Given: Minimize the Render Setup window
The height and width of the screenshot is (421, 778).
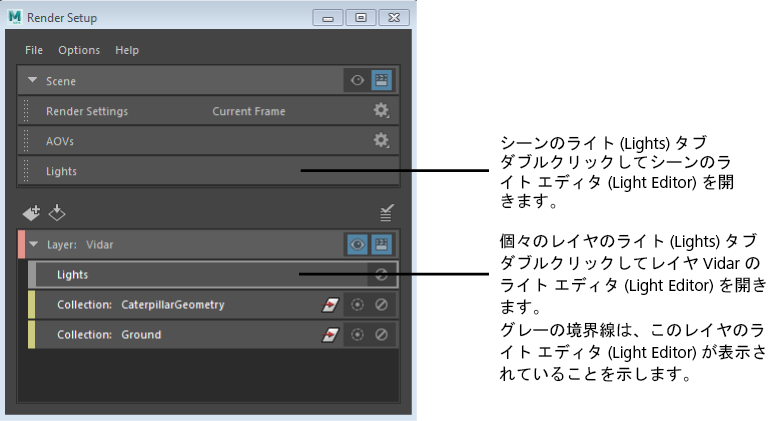Looking at the screenshot, I should click(x=327, y=18).
